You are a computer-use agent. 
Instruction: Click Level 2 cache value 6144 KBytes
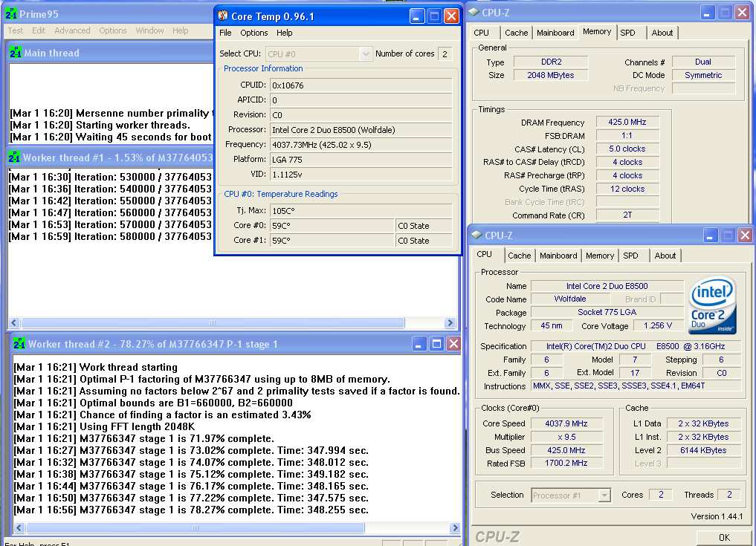click(703, 450)
